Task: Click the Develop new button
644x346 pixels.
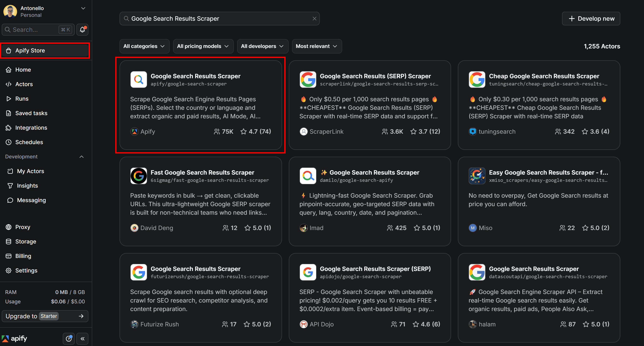Action: coord(591,19)
